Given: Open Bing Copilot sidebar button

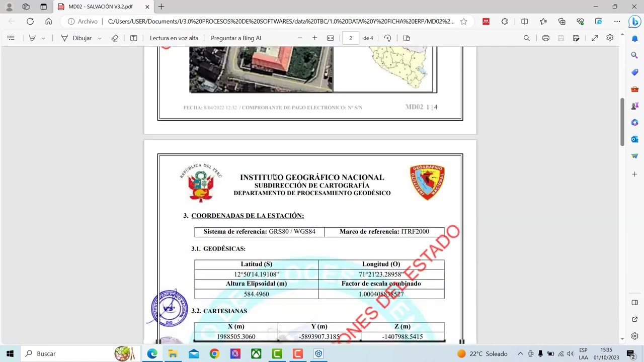Looking at the screenshot, I should point(634,22).
